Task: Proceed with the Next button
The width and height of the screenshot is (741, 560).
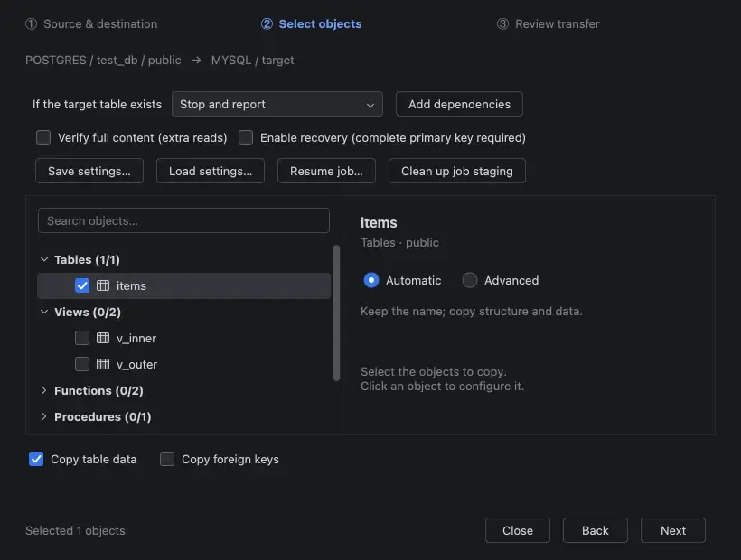Action: (673, 530)
